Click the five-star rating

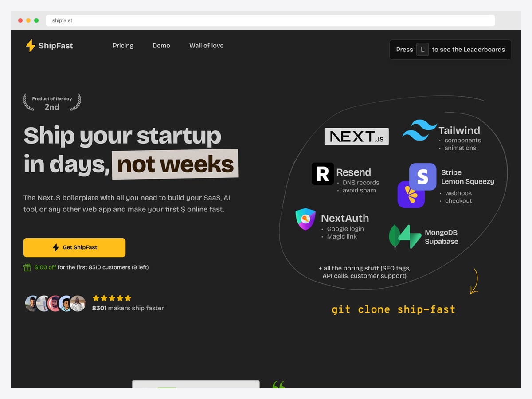coord(112,298)
